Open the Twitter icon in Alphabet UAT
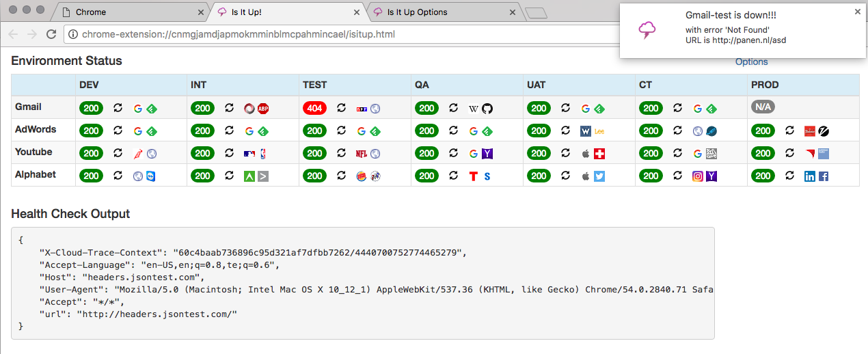Viewport: 868px width, 354px height. [599, 176]
